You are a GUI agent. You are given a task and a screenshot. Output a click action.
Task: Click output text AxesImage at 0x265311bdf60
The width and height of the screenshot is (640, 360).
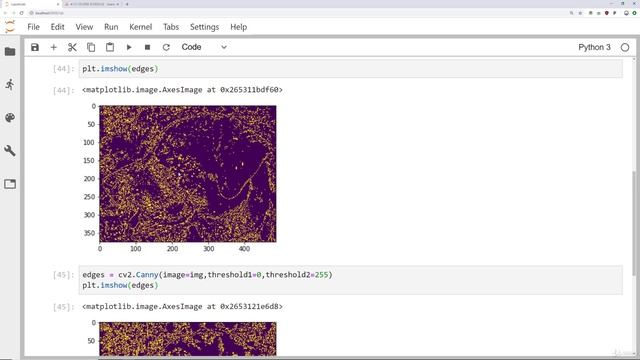point(182,90)
